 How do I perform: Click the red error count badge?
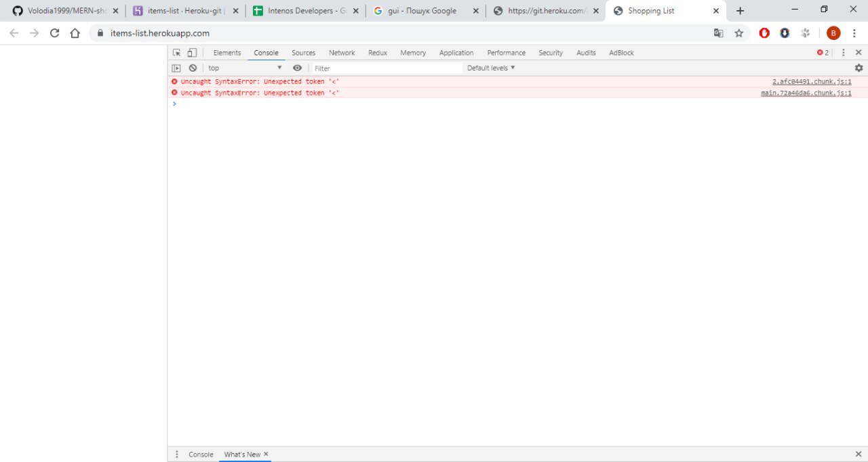(x=823, y=53)
